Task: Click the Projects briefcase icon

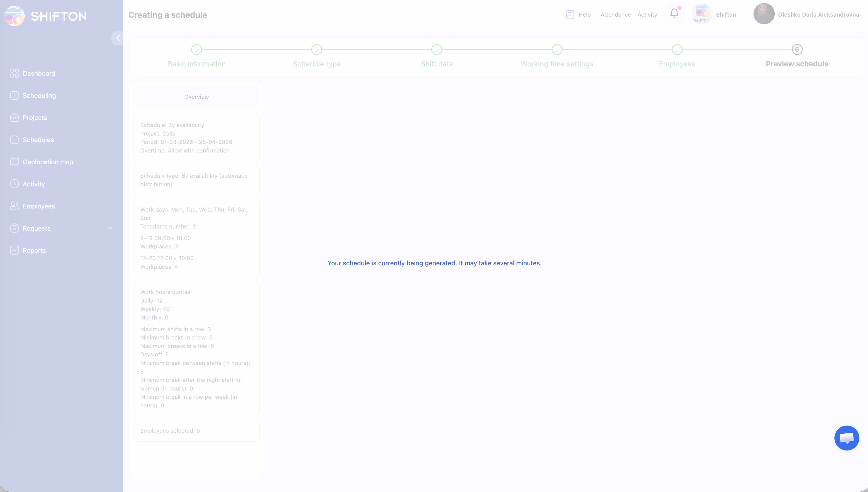Action: coord(14,117)
